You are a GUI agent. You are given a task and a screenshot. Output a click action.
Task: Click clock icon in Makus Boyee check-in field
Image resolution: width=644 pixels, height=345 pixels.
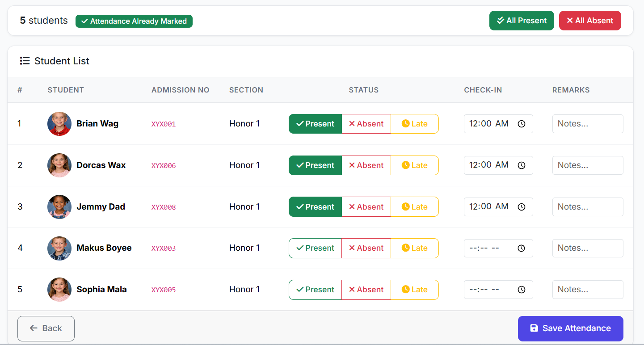(521, 248)
